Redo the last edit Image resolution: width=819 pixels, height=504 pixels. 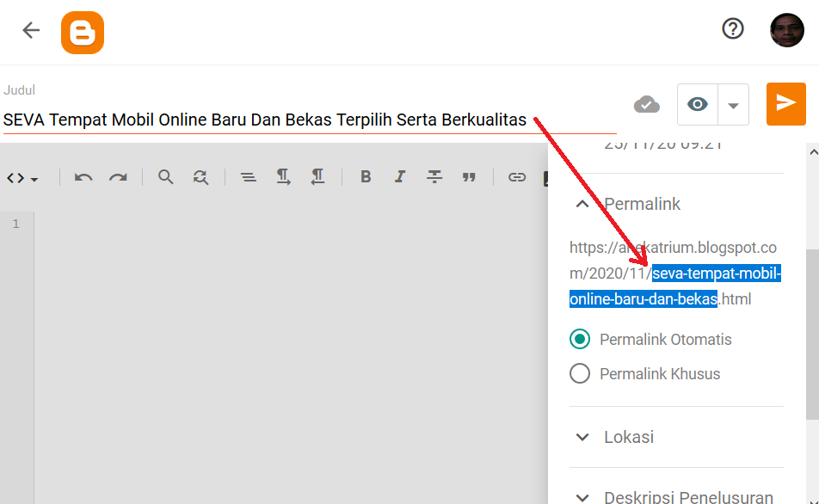[x=118, y=177]
